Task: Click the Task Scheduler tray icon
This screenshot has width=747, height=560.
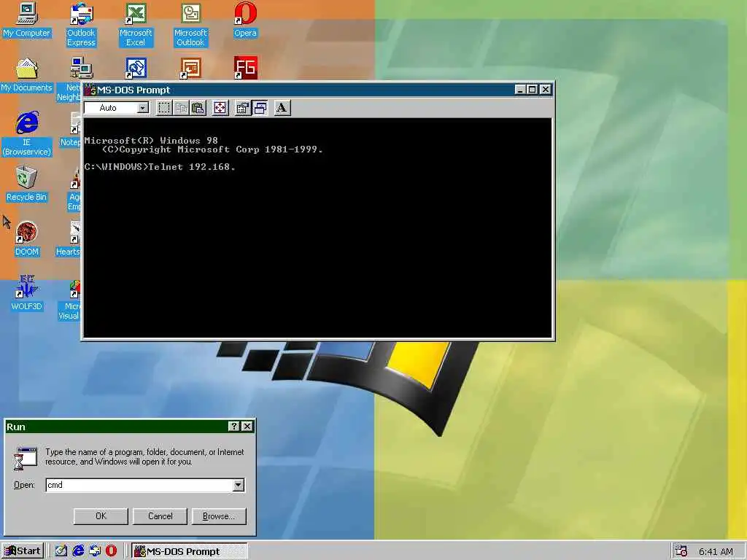Action: (681, 551)
